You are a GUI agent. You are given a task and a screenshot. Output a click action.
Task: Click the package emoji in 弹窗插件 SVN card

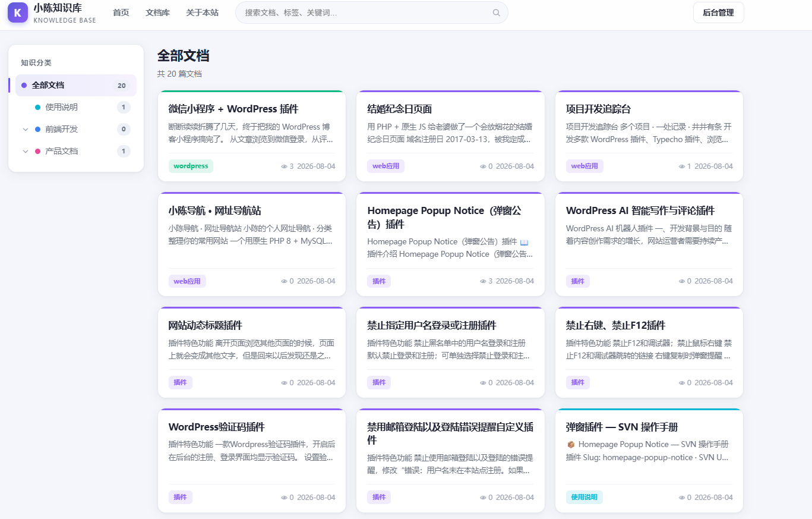tap(571, 444)
